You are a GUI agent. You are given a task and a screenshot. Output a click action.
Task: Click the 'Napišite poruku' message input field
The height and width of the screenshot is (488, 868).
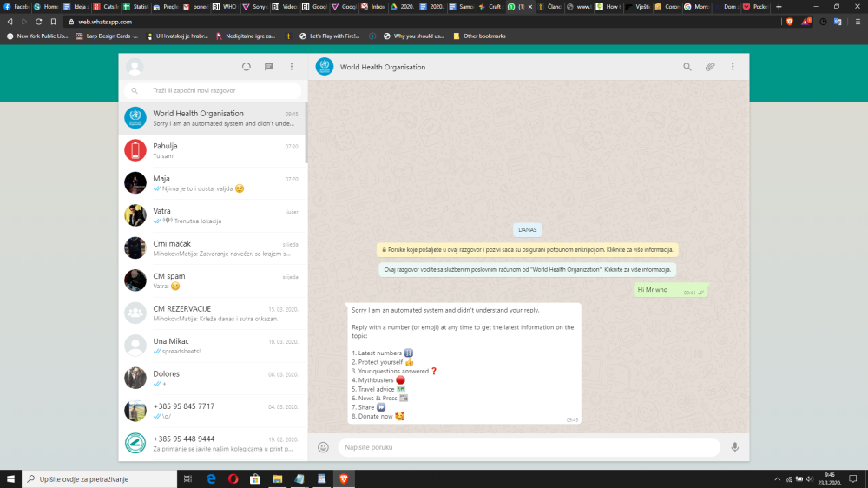(529, 447)
